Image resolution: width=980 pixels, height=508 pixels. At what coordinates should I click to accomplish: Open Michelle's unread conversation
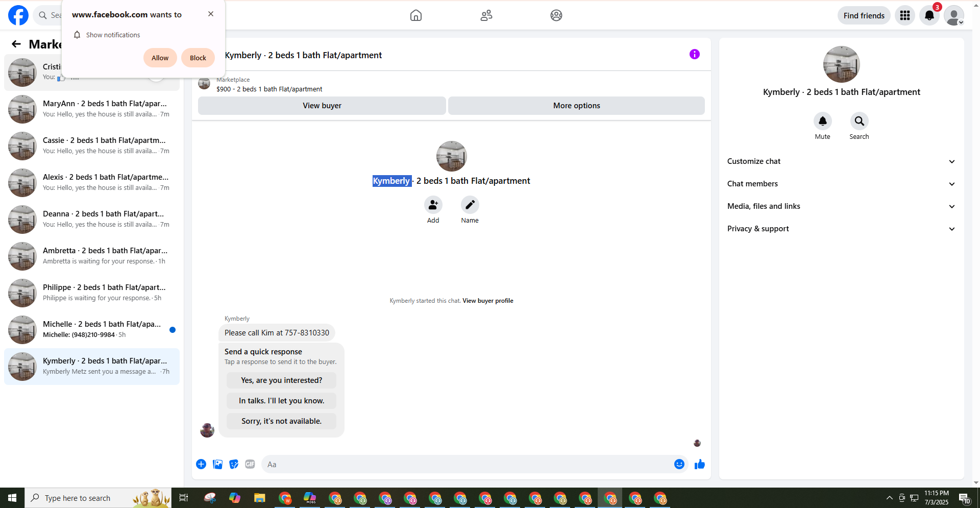92,329
